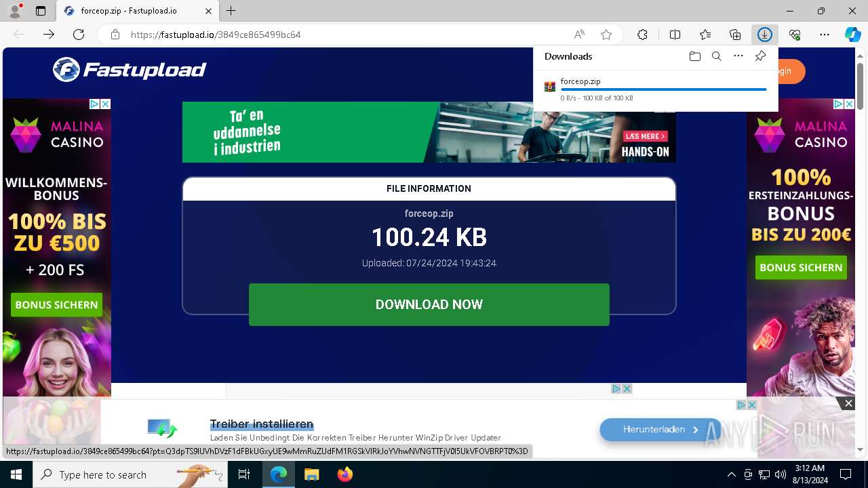Open AdChoices on left casino ad

point(95,104)
